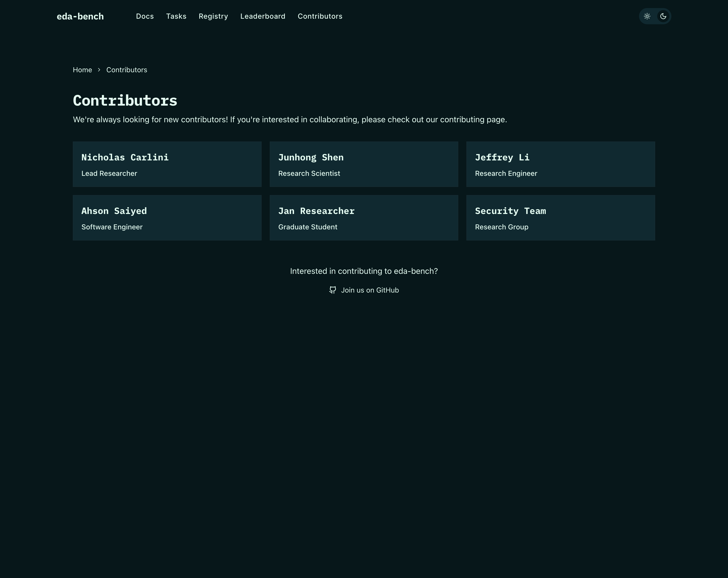This screenshot has height=578, width=728.
Task: Open the Docs menu item
Action: 145,16
